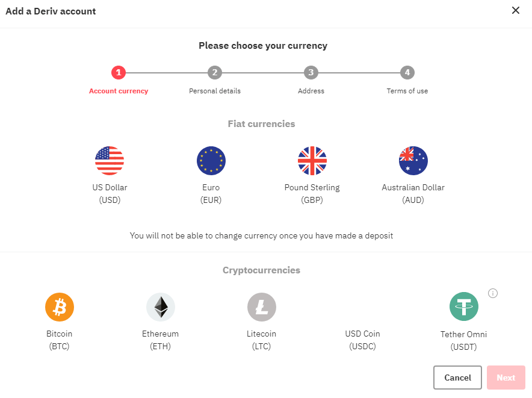This screenshot has width=532, height=398.
Task: Choose Pound Sterling currency icon
Action: click(312, 161)
